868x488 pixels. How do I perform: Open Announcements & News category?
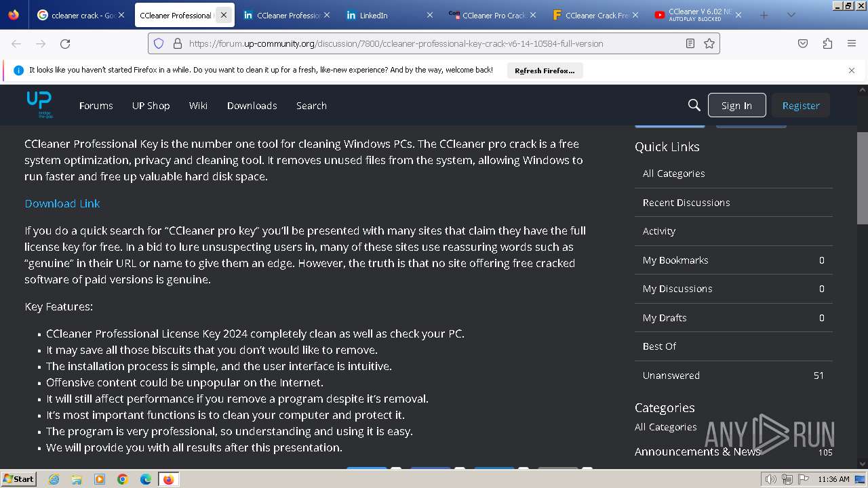tap(698, 451)
